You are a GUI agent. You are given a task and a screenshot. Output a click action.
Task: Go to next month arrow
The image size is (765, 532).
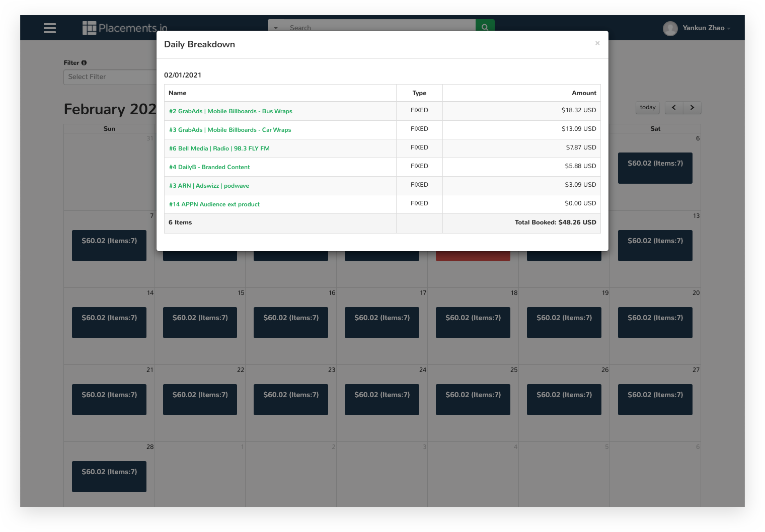point(692,107)
